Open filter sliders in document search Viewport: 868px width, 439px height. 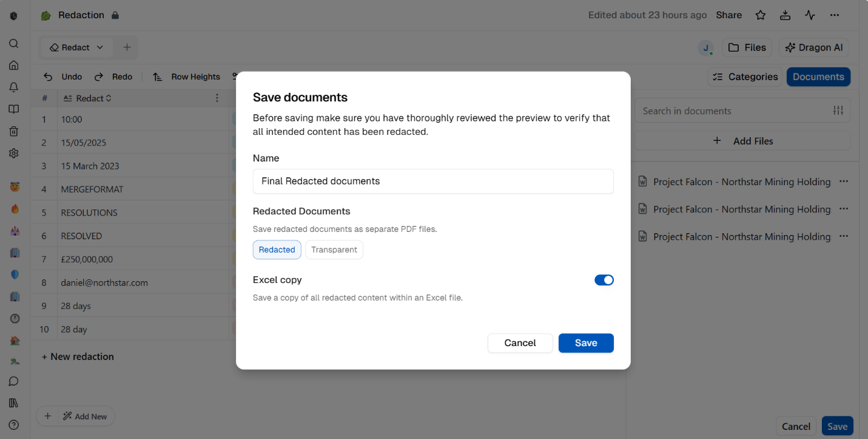point(838,111)
